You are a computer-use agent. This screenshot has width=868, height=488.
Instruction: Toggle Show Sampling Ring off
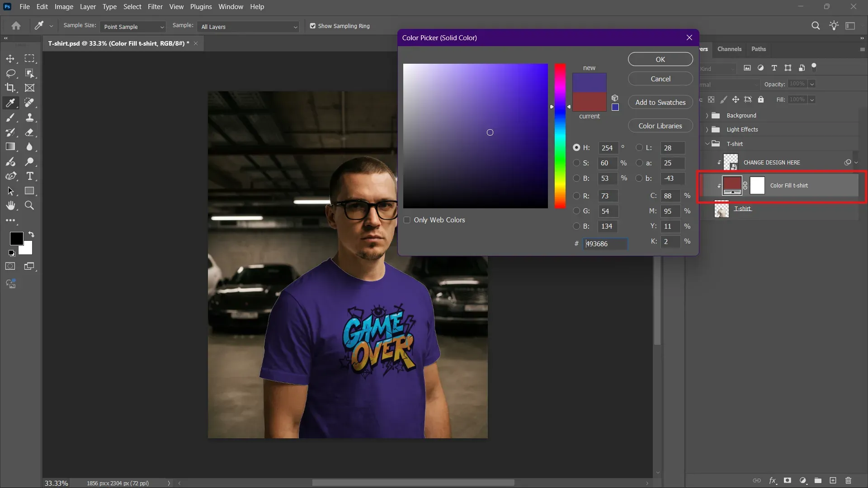click(313, 26)
